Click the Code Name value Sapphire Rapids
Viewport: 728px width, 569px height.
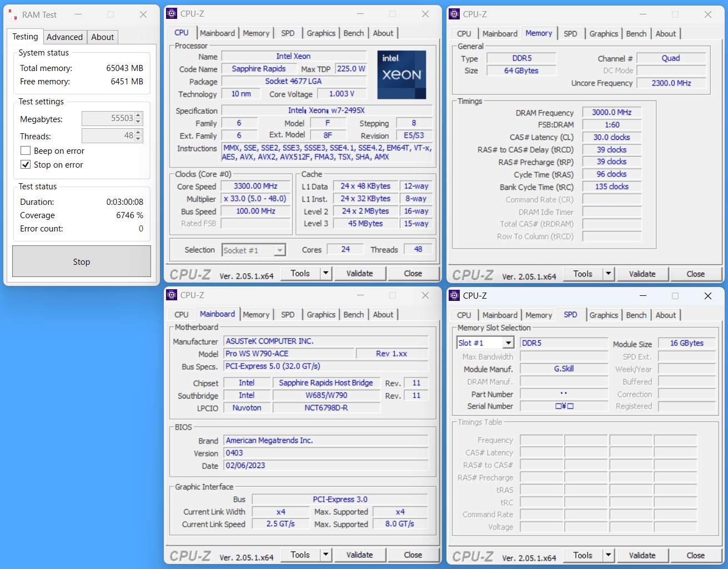pos(259,69)
